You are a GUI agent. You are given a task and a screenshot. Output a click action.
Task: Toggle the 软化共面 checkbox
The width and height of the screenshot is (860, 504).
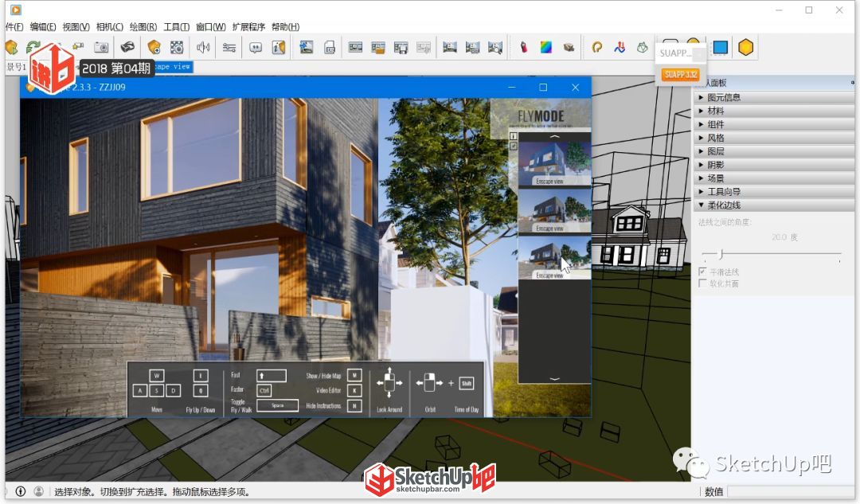point(702,283)
